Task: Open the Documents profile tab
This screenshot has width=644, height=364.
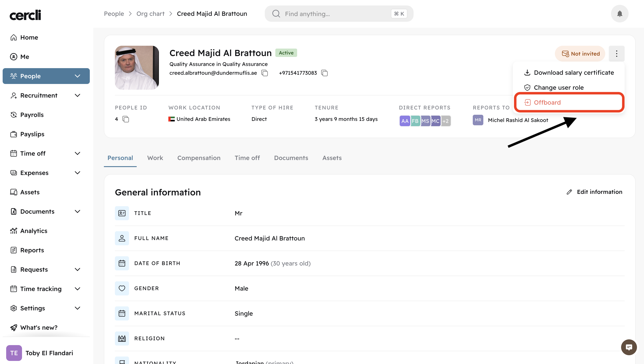Action: tap(291, 158)
